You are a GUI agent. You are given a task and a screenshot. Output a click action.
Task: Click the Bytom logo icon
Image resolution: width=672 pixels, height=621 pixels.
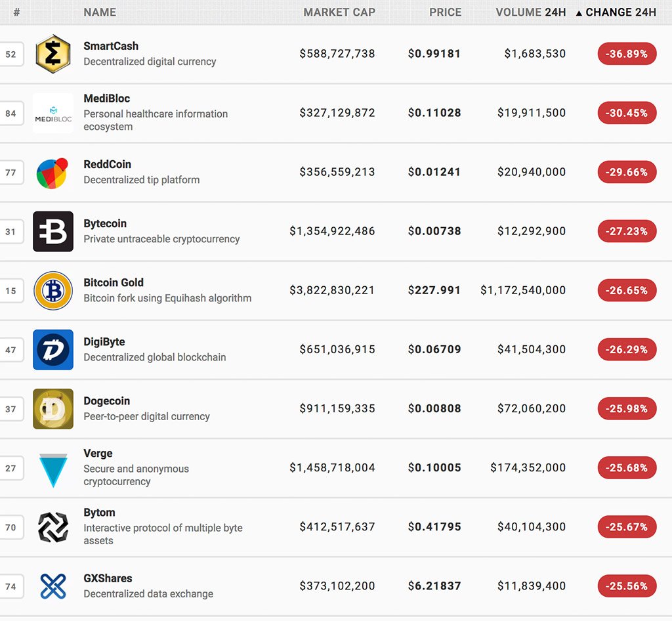[x=52, y=526]
